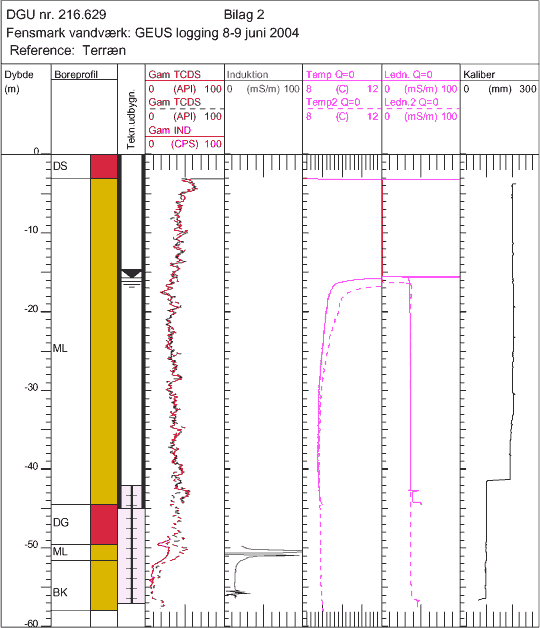Select the red DS layer block
The height and width of the screenshot is (628, 540).
(104, 167)
